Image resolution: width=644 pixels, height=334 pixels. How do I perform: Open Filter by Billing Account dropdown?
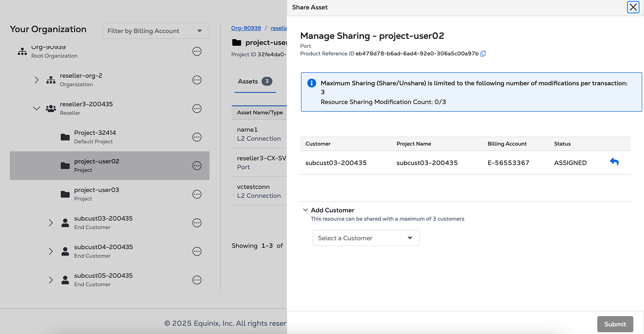155,31
